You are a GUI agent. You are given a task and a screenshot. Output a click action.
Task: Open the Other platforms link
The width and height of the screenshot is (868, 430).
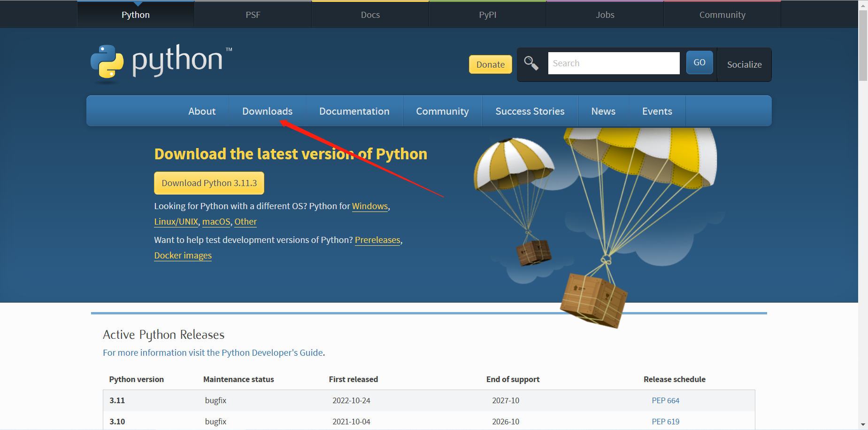pos(246,222)
